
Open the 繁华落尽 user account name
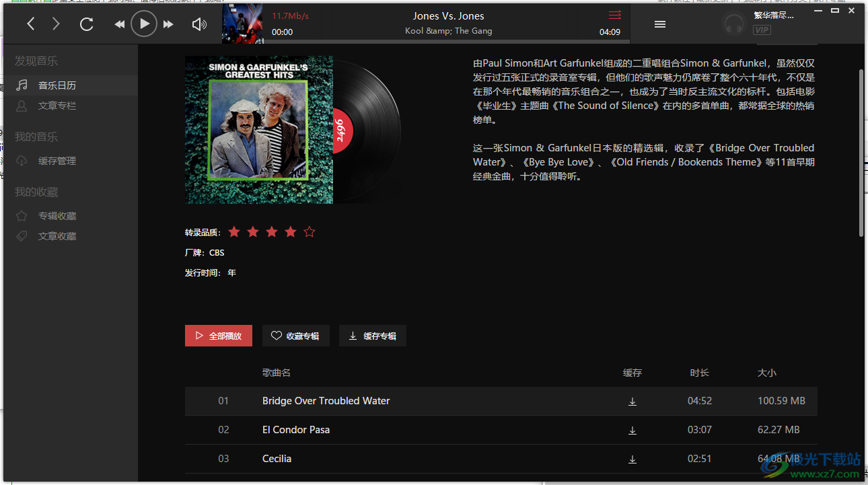pos(774,15)
